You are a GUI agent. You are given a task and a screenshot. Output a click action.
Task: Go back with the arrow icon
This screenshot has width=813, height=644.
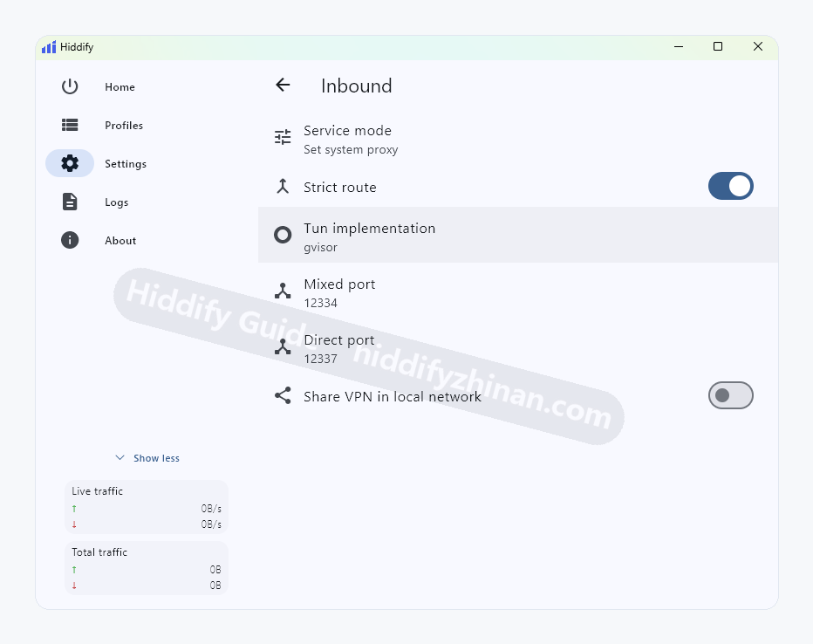pyautogui.click(x=283, y=85)
